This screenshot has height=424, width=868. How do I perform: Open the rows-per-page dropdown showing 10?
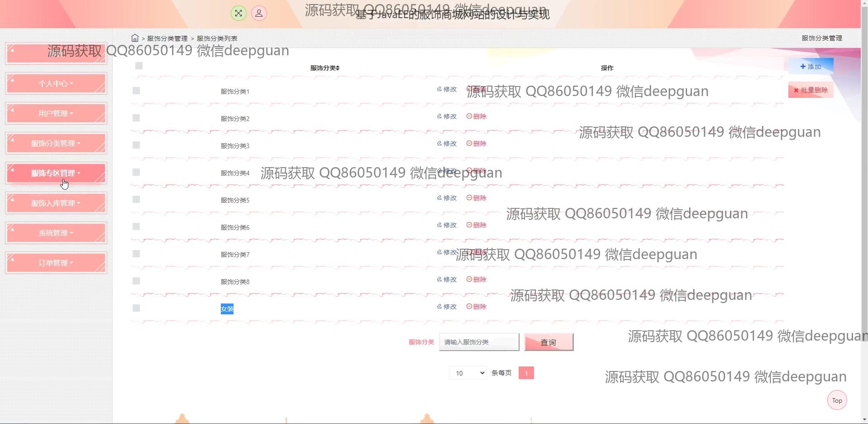(x=467, y=373)
